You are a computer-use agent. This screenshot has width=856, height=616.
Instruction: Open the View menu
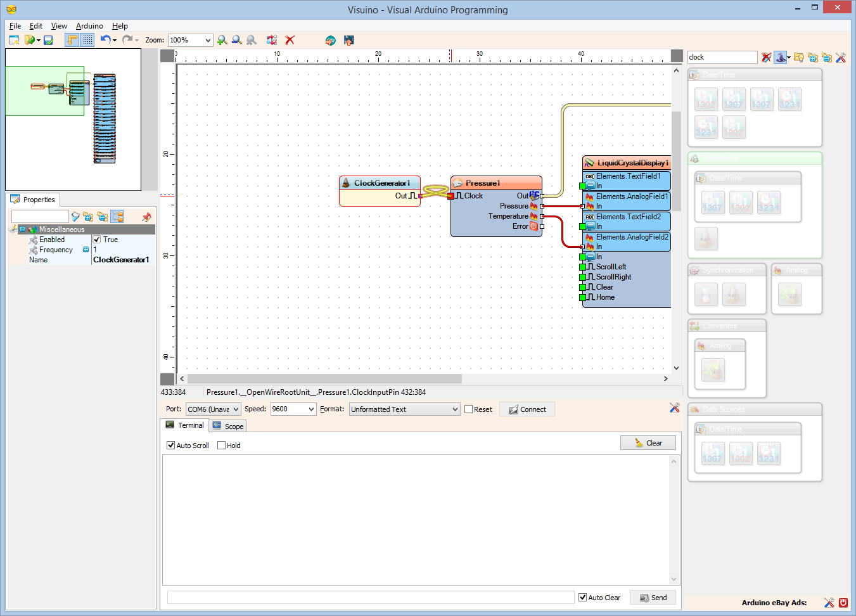[x=59, y=26]
